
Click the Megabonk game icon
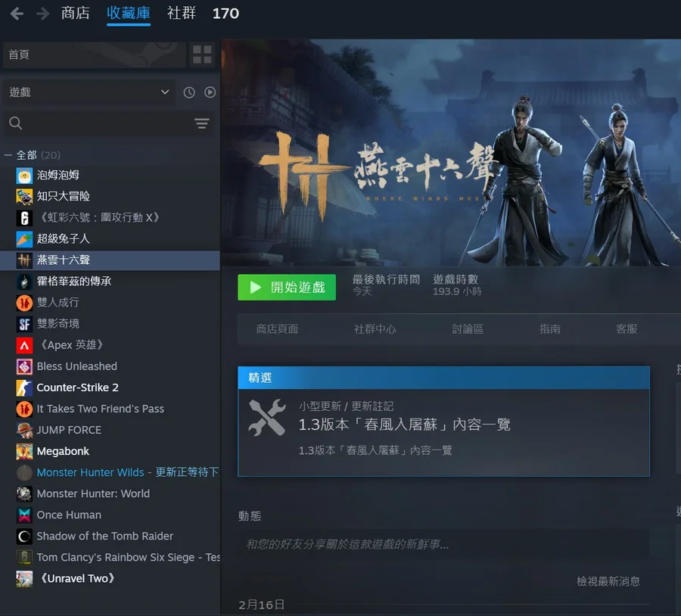point(24,451)
